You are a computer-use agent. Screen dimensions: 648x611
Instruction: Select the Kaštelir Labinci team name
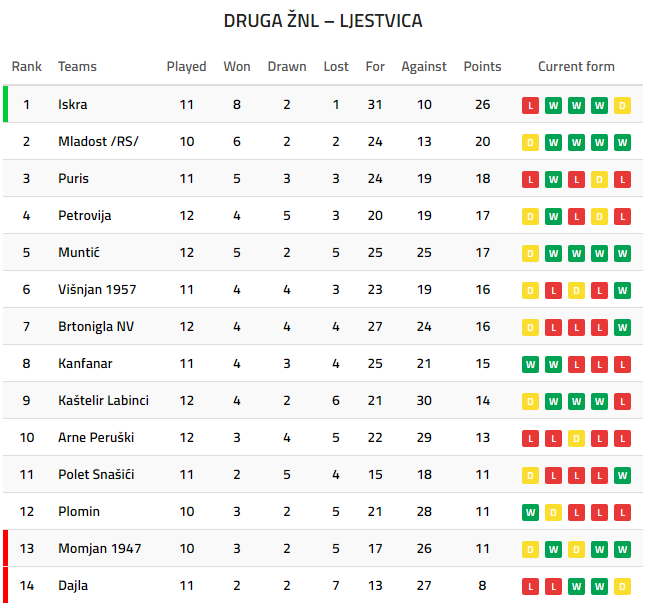pos(103,401)
